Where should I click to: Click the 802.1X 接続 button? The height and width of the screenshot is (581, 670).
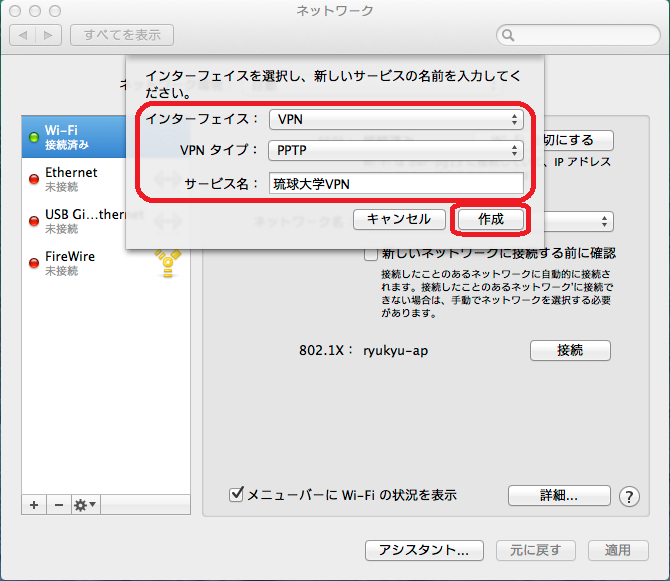pyautogui.click(x=570, y=350)
